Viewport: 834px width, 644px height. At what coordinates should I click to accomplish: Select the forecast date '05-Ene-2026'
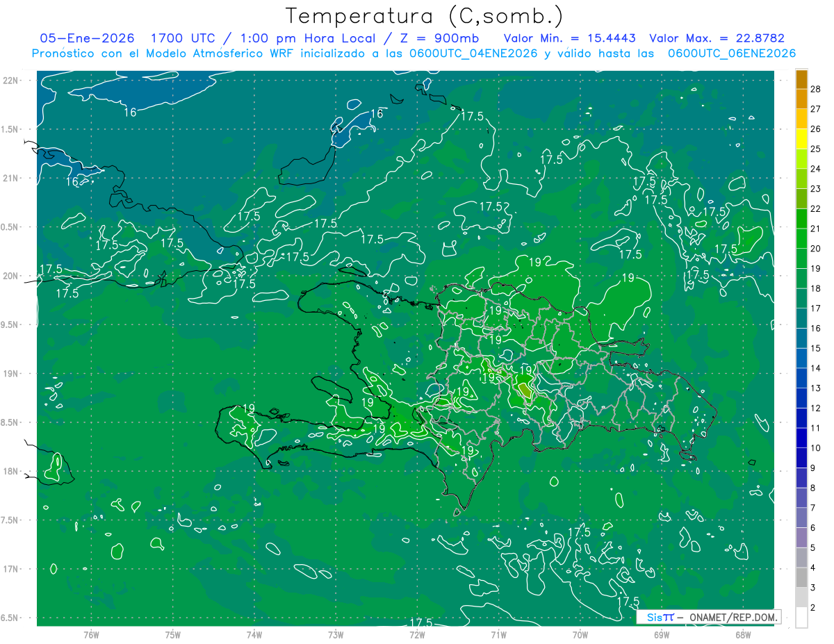click(x=87, y=39)
